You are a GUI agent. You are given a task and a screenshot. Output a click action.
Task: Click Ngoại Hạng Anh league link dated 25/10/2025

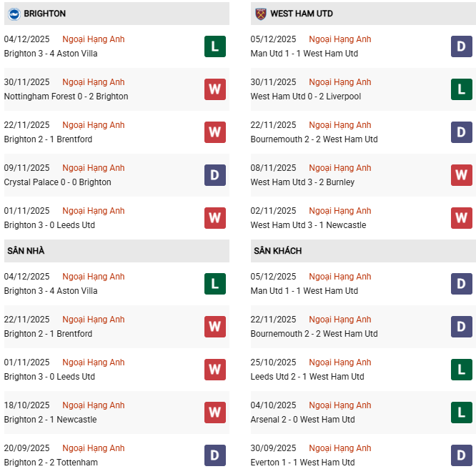click(339, 362)
